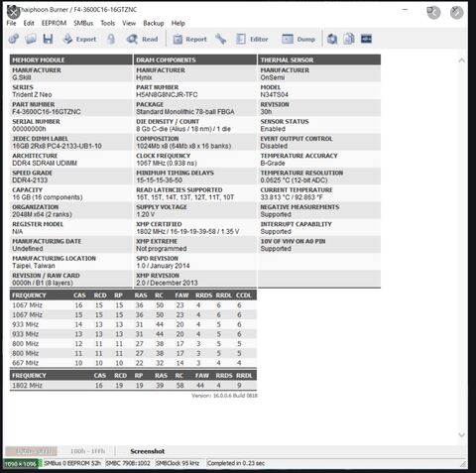Click the Read toolbar button
476x473 pixels.
pos(142,39)
